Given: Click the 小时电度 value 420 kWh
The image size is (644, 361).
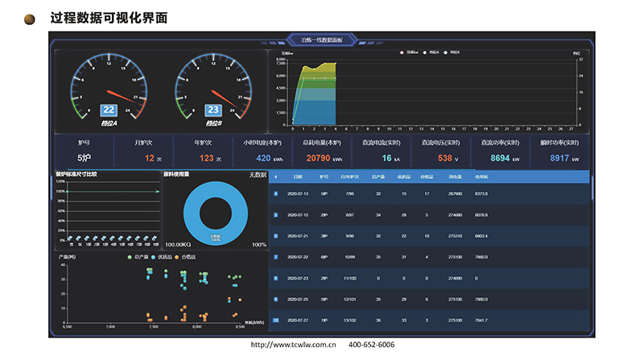Looking at the screenshot, I should (270, 158).
